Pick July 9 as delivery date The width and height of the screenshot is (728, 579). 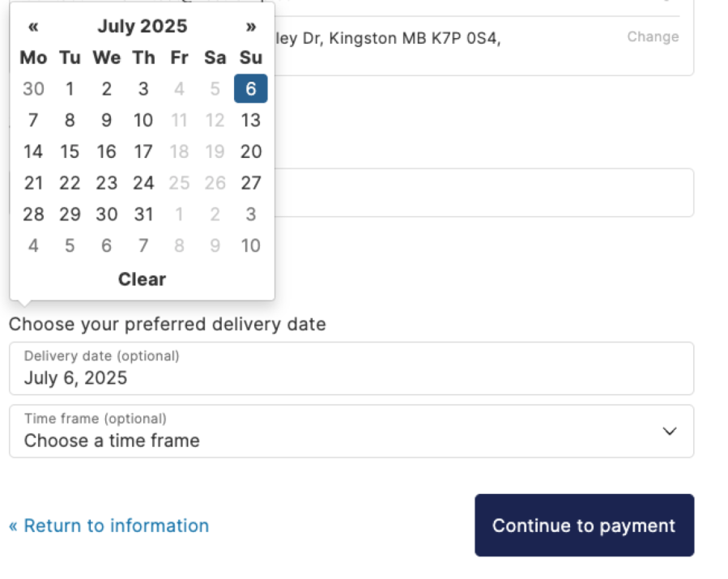(x=107, y=121)
